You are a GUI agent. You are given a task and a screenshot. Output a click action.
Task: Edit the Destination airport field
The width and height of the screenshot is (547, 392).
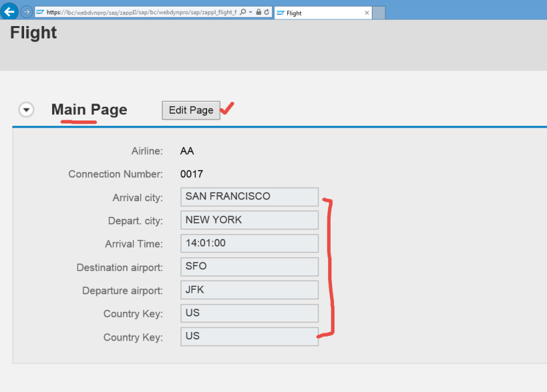click(249, 267)
